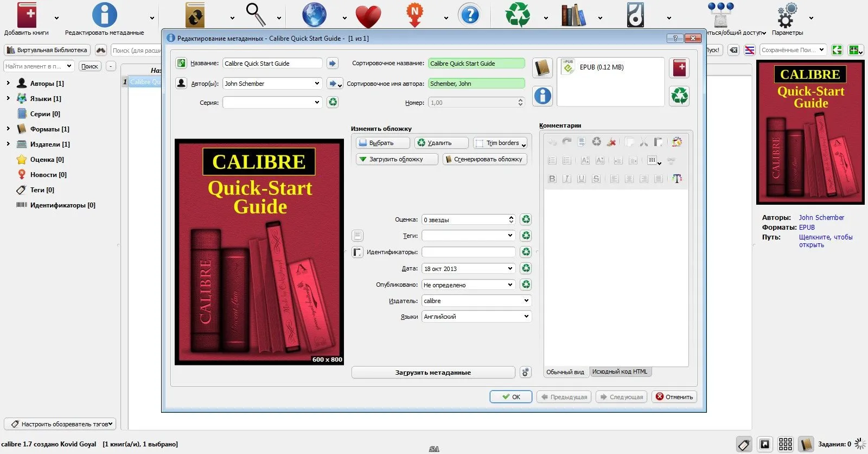Click the Название title input field
868x454 pixels.
click(272, 64)
